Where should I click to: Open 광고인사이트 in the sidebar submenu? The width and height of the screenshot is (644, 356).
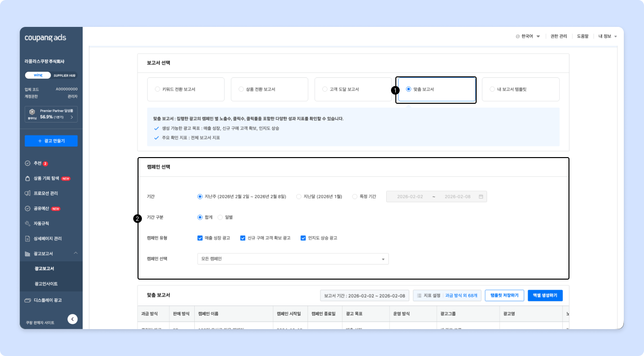point(46,283)
